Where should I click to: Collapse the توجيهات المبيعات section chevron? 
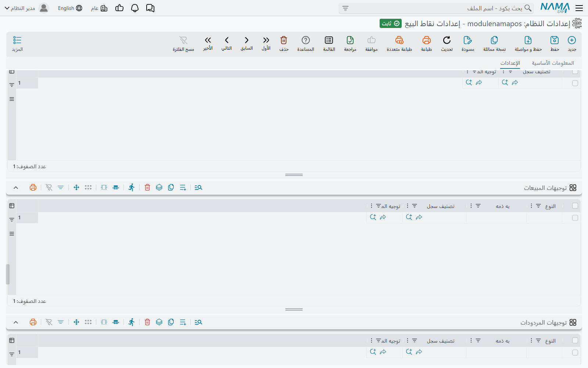(16, 188)
